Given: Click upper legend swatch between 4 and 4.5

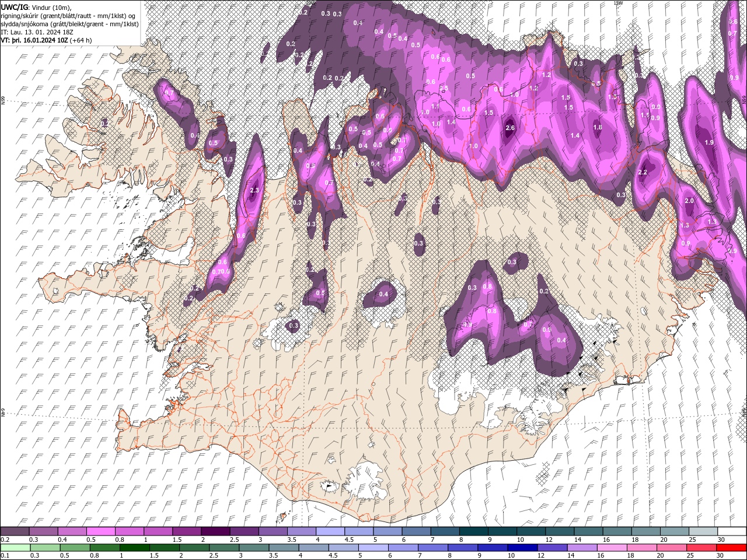Looking at the screenshot, I should (x=330, y=531).
